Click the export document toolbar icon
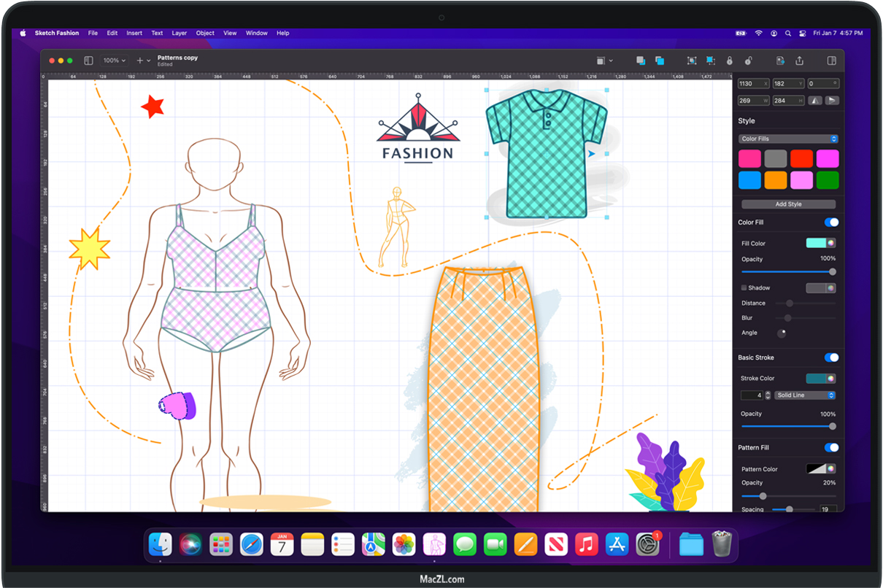This screenshot has width=883, height=588. point(780,61)
